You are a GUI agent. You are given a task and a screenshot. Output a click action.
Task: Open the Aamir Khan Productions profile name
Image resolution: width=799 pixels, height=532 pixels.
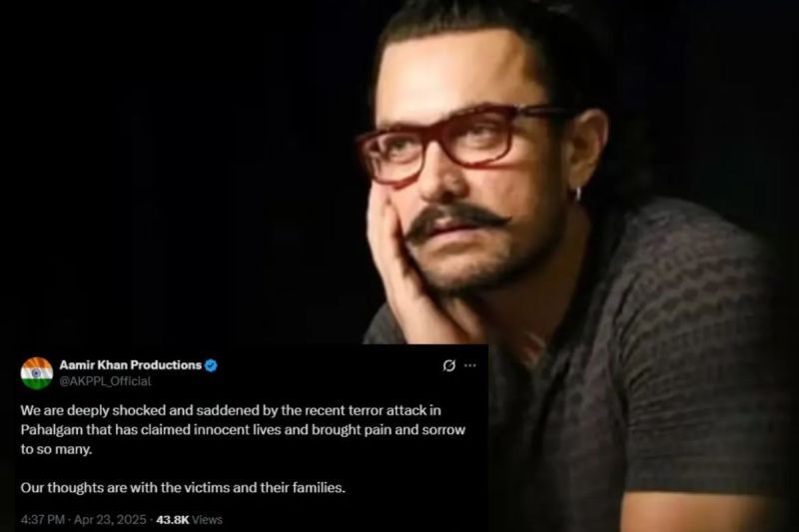point(131,365)
